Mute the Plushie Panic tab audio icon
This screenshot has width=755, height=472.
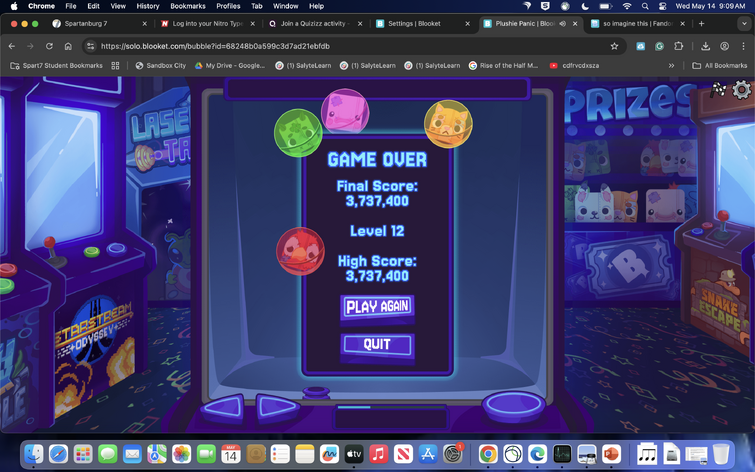562,24
